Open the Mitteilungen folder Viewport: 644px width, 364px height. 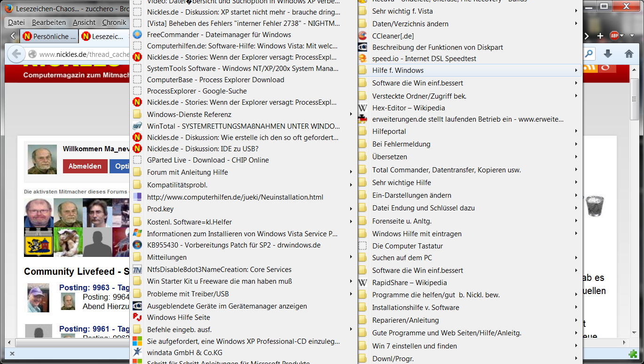click(243, 257)
